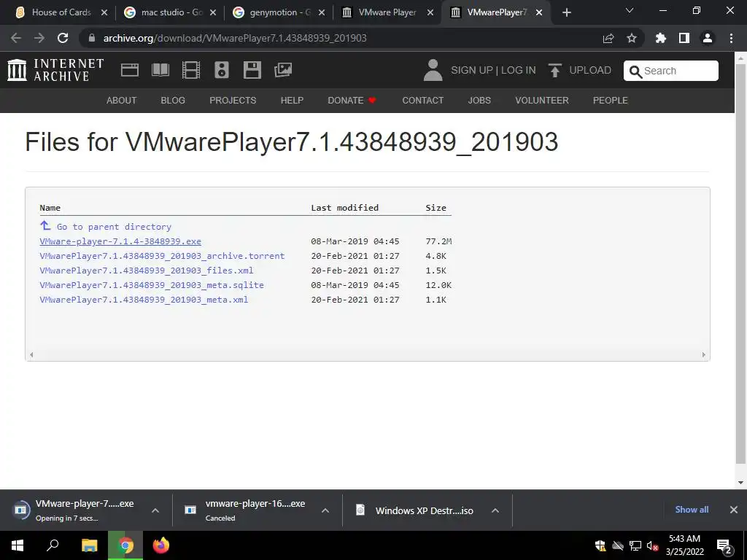Bookmark this page with the star
This screenshot has height=560, width=747.
(632, 38)
